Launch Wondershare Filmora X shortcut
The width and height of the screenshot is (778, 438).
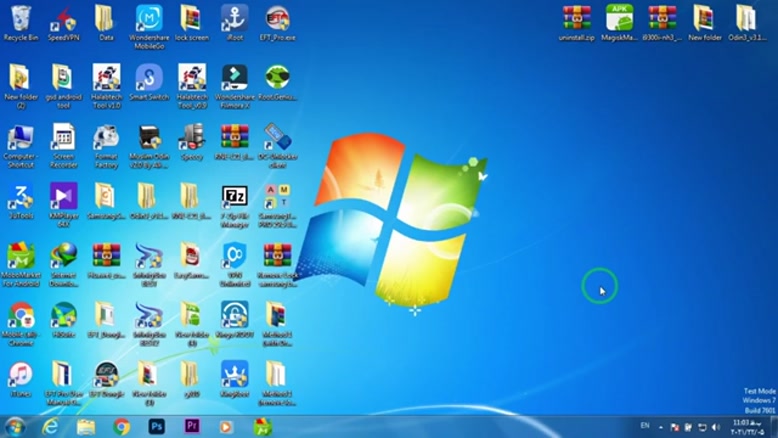[x=235, y=86]
